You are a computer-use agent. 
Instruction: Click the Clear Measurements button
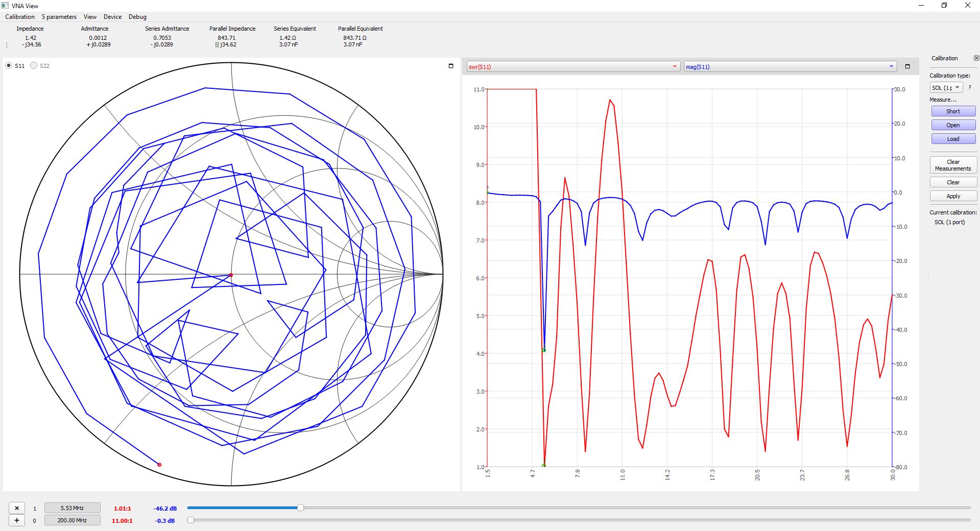[x=953, y=165]
